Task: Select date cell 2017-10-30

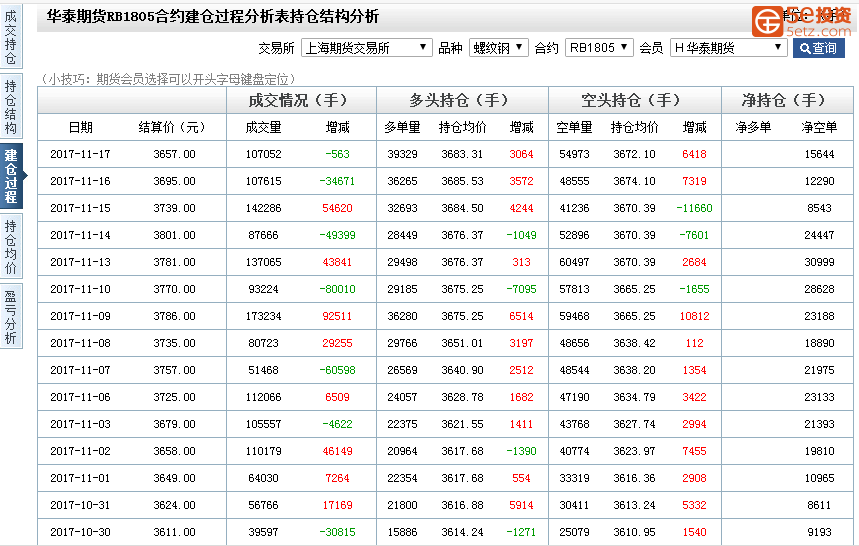Action: pyautogui.click(x=81, y=532)
